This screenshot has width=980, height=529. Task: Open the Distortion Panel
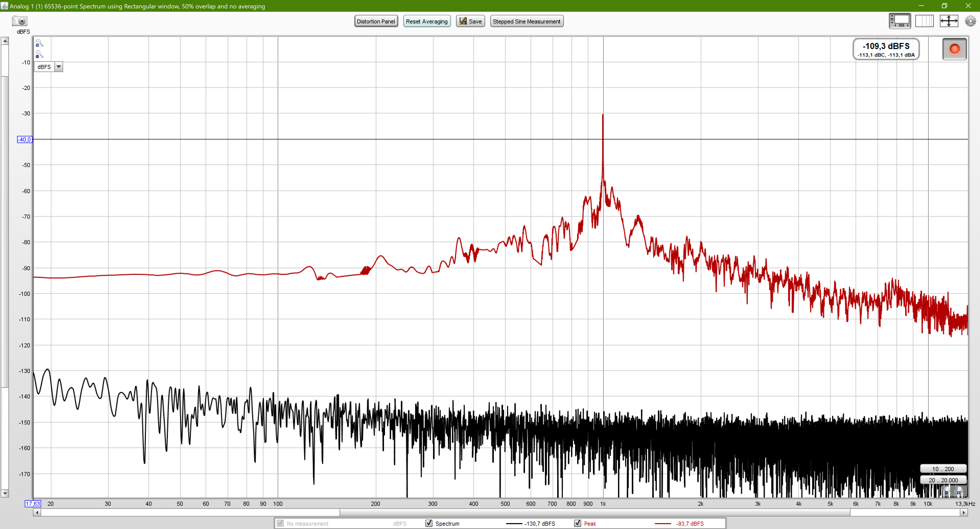(x=376, y=21)
